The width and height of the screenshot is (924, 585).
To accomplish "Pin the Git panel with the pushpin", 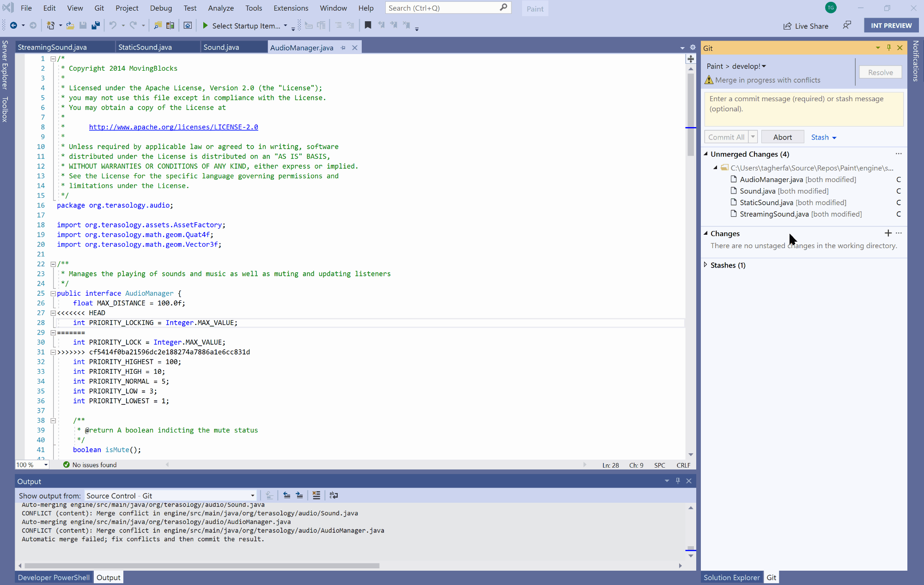I will tap(889, 48).
